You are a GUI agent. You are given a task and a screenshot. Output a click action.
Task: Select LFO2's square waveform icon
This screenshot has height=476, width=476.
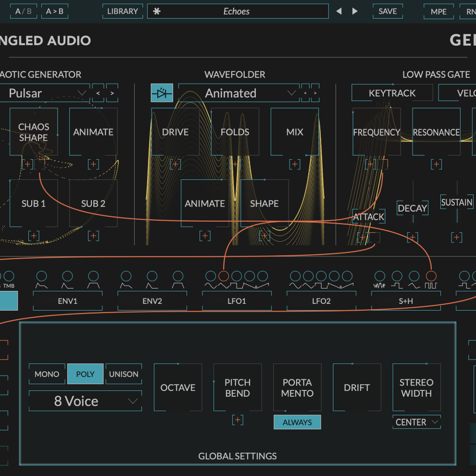point(321,285)
